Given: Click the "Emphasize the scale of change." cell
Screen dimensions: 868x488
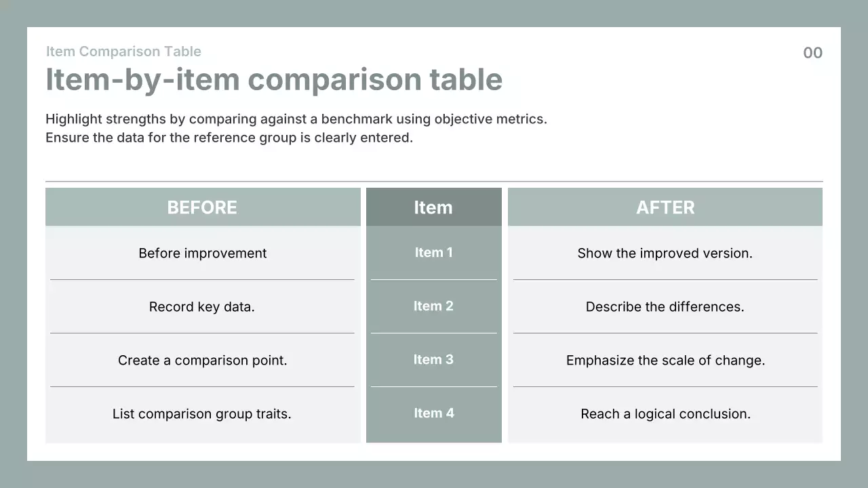Looking at the screenshot, I should coord(665,361).
